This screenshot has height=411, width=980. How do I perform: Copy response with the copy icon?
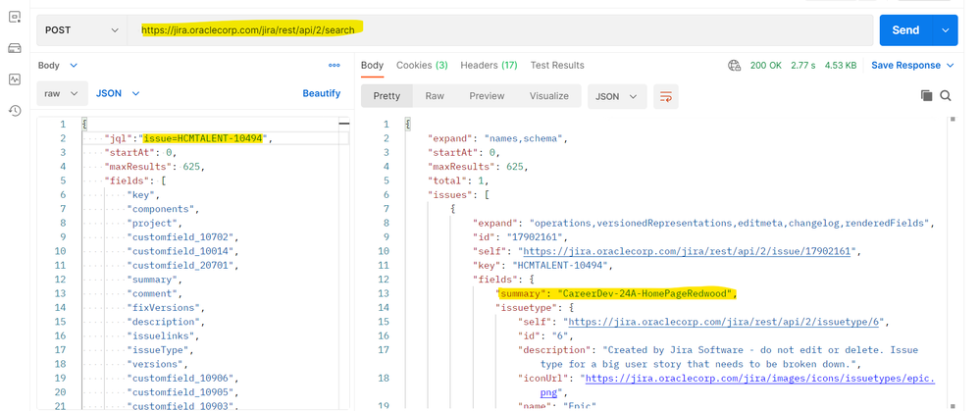click(926, 95)
